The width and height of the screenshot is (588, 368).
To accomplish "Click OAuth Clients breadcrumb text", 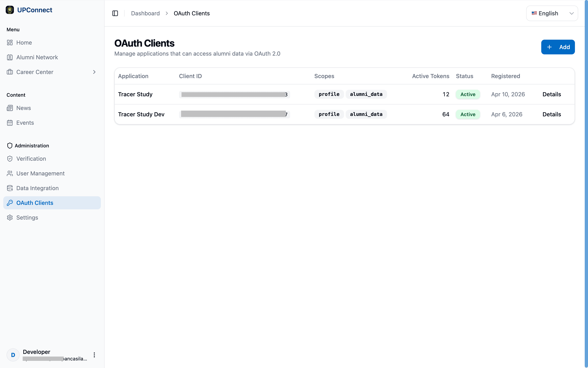I will pos(192,13).
